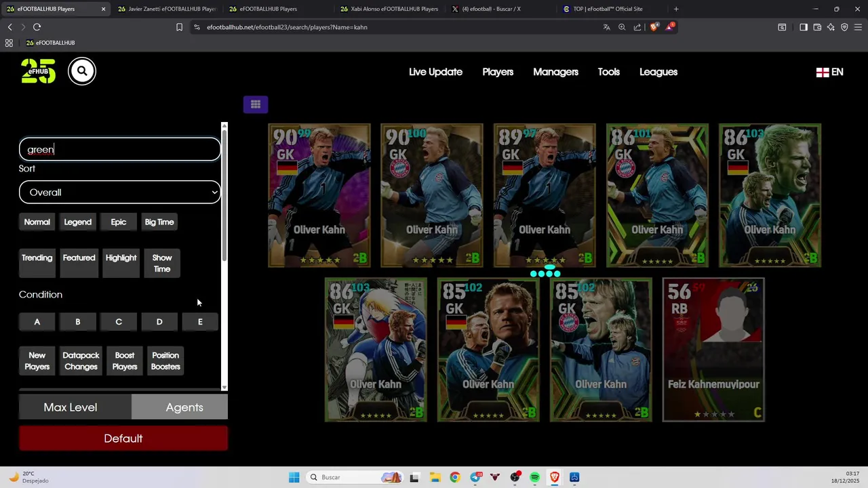Click the red Default button
Viewport: 868px width, 488px height.
pos(123,439)
